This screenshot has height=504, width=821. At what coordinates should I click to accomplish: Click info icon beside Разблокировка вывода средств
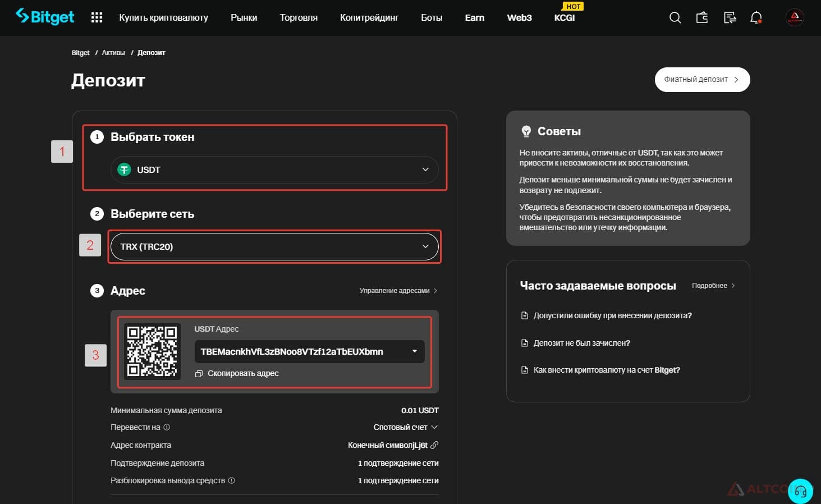(232, 480)
